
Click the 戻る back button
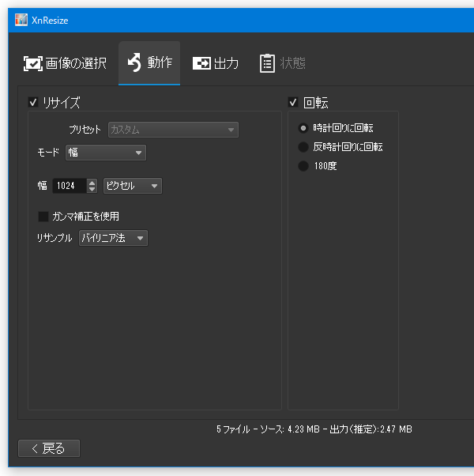click(x=49, y=448)
